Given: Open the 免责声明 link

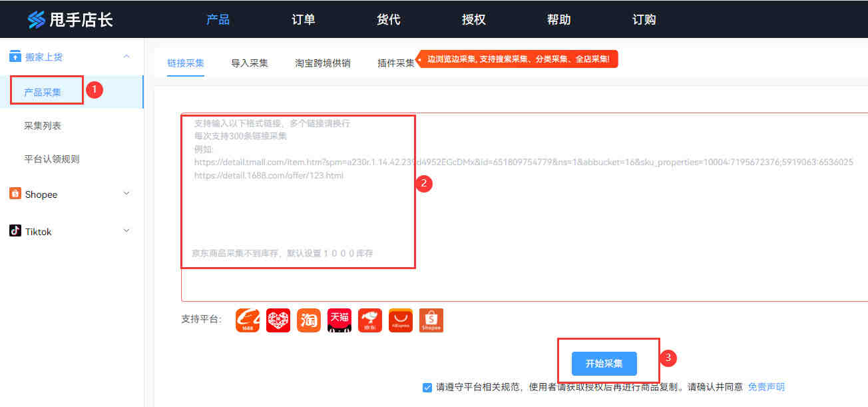Looking at the screenshot, I should coord(766,387).
